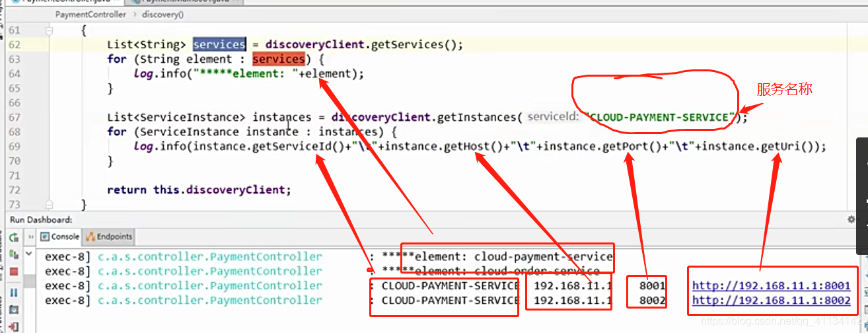The width and height of the screenshot is (868, 333).
Task: Switch to the Console tab
Action: (60, 237)
